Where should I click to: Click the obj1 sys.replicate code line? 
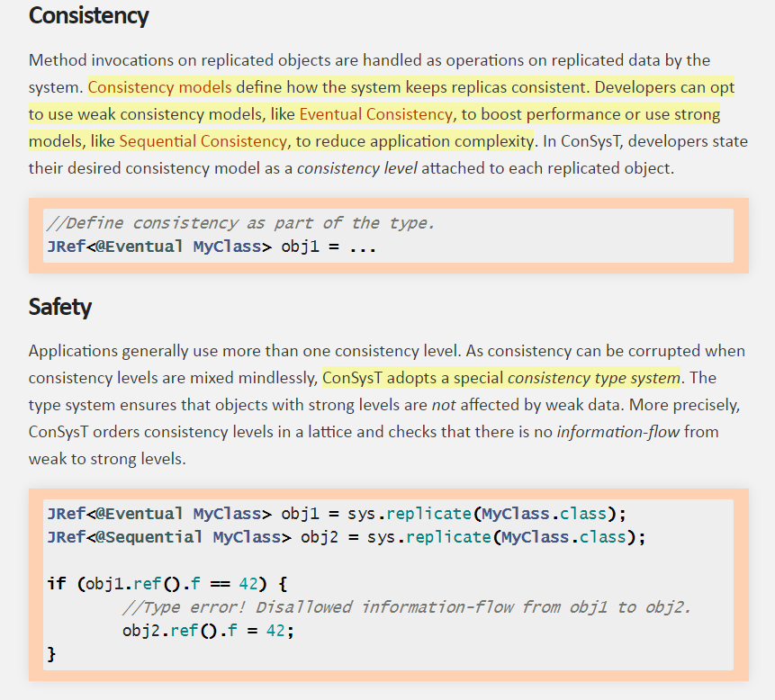coord(337,514)
